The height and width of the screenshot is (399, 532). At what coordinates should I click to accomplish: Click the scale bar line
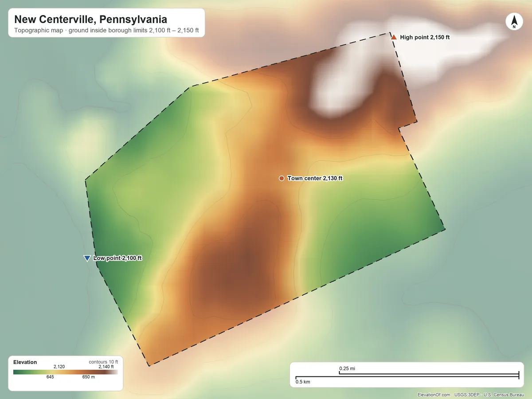(407, 376)
